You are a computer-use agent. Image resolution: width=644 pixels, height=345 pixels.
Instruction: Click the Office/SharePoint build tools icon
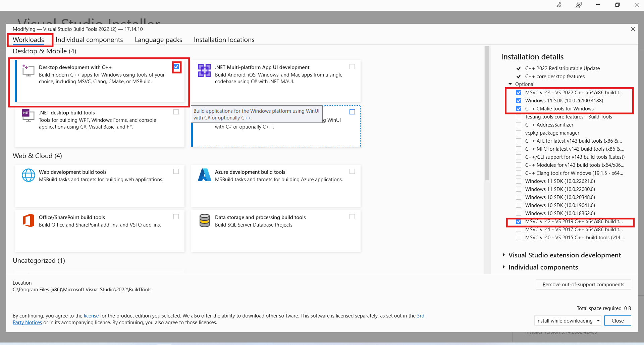point(28,220)
